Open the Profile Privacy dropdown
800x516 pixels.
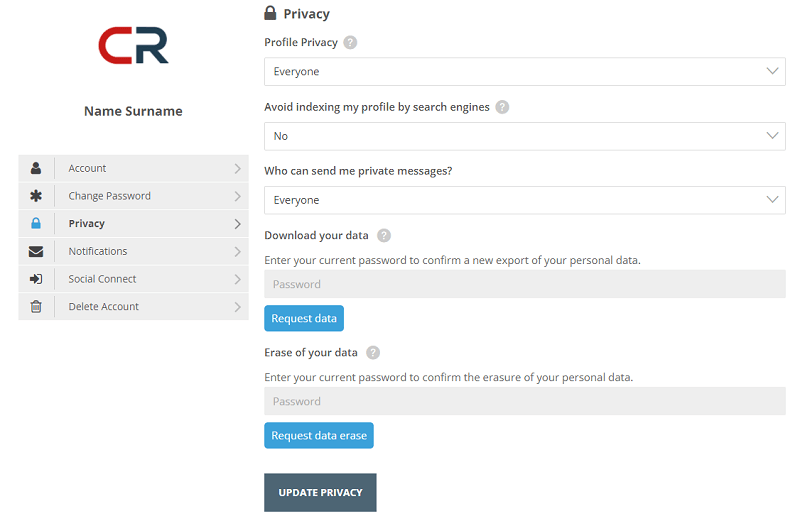tap(524, 72)
